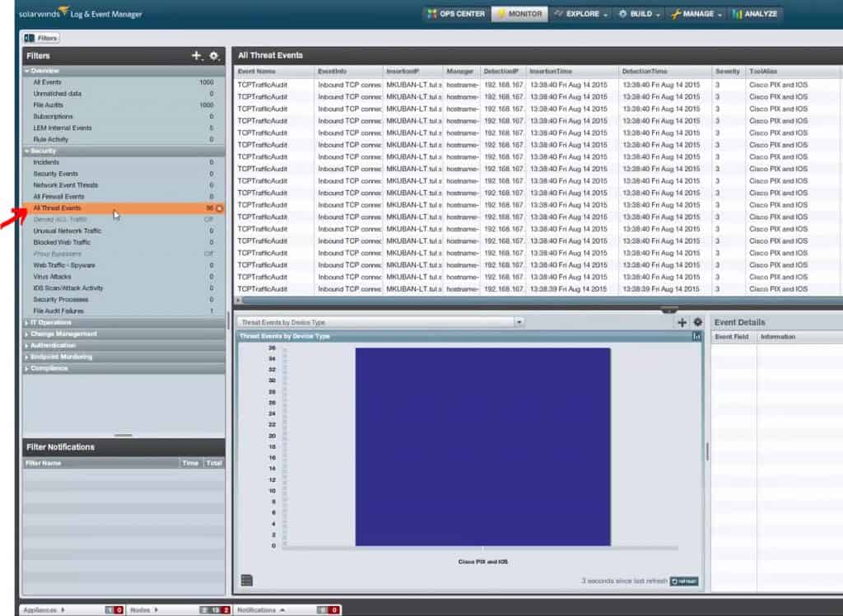This screenshot has height=616, width=843.
Task: Click the Filter Name column in Filter Notifications
Action: click(x=100, y=463)
